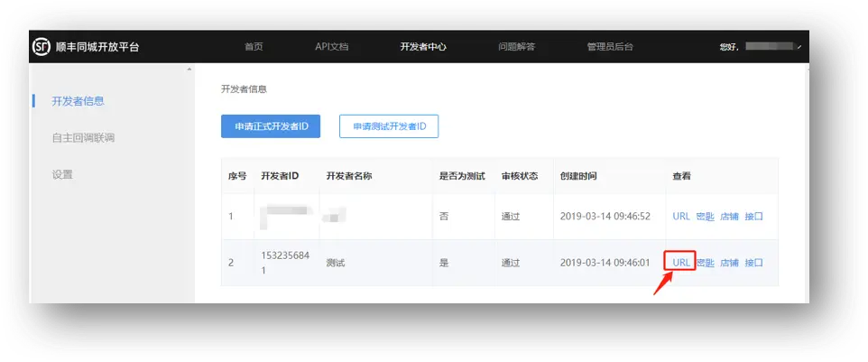Click developer ID 1532356841 cell

coord(285,263)
